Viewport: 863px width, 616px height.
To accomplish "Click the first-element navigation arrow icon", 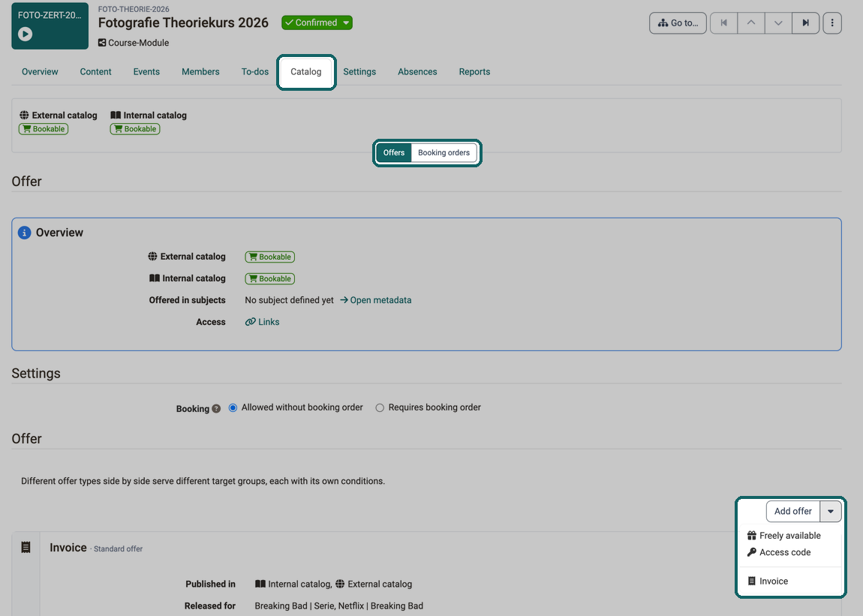I will (723, 23).
